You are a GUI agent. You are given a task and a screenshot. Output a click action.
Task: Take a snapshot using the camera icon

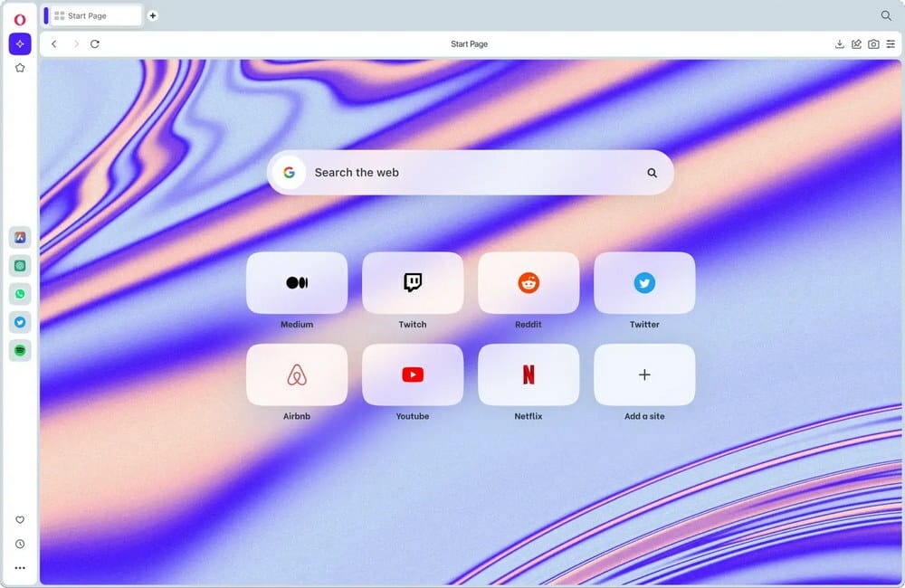point(872,43)
